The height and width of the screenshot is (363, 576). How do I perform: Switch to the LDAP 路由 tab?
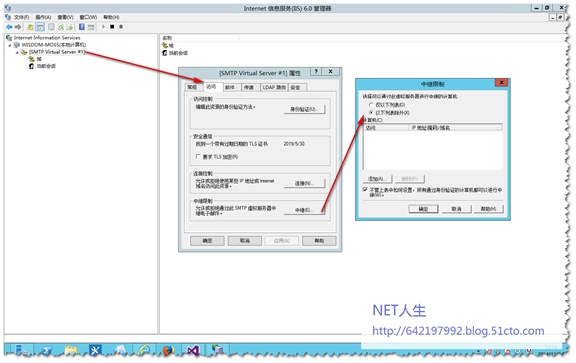click(x=274, y=87)
